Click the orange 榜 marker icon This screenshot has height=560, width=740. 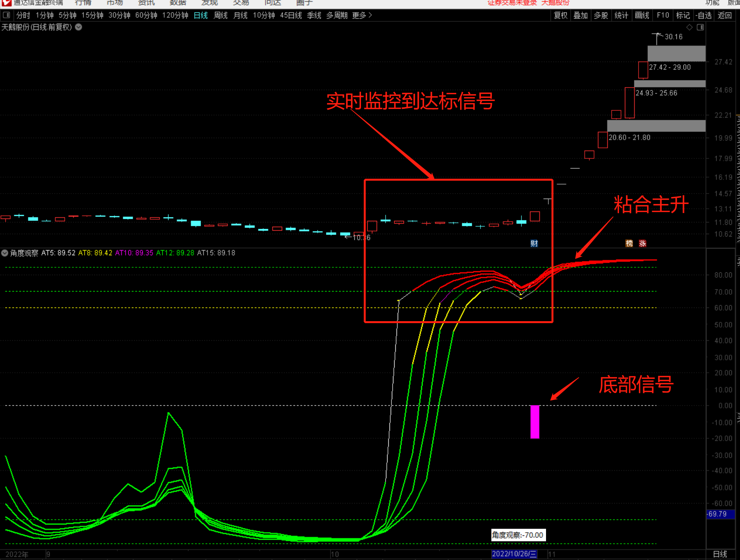click(x=629, y=244)
